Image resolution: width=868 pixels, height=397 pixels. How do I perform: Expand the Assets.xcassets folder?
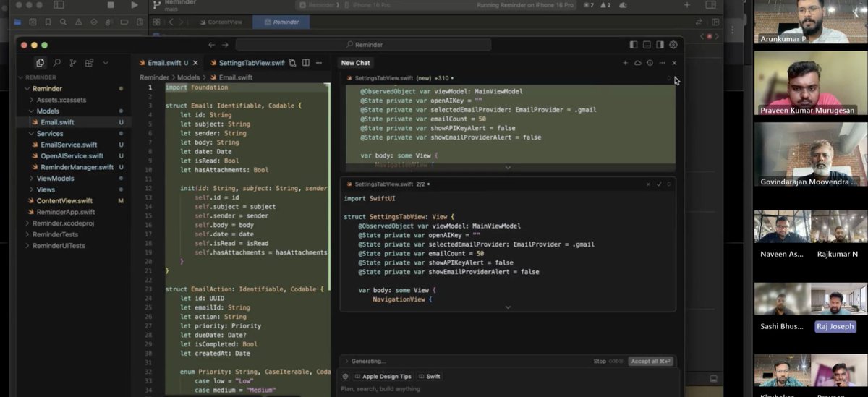click(x=32, y=100)
